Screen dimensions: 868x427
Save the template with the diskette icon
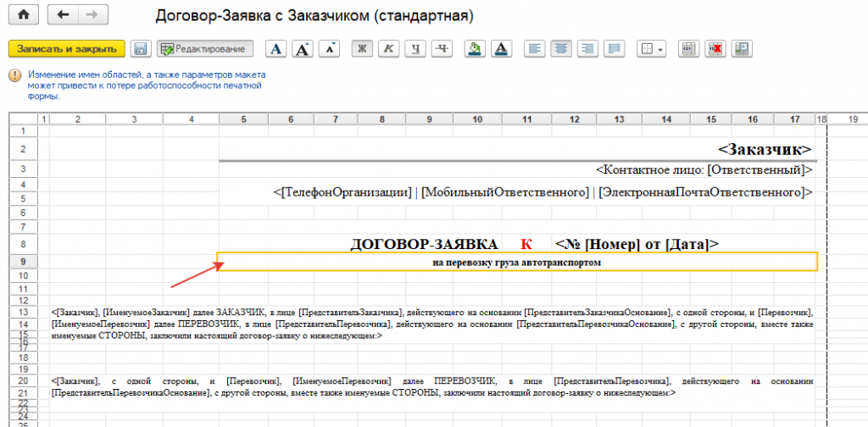[x=142, y=48]
